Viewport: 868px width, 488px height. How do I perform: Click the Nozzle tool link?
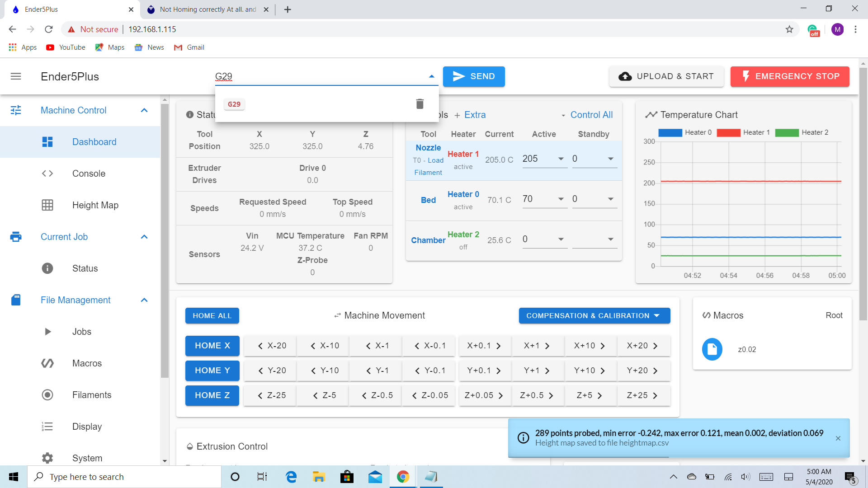[428, 148]
